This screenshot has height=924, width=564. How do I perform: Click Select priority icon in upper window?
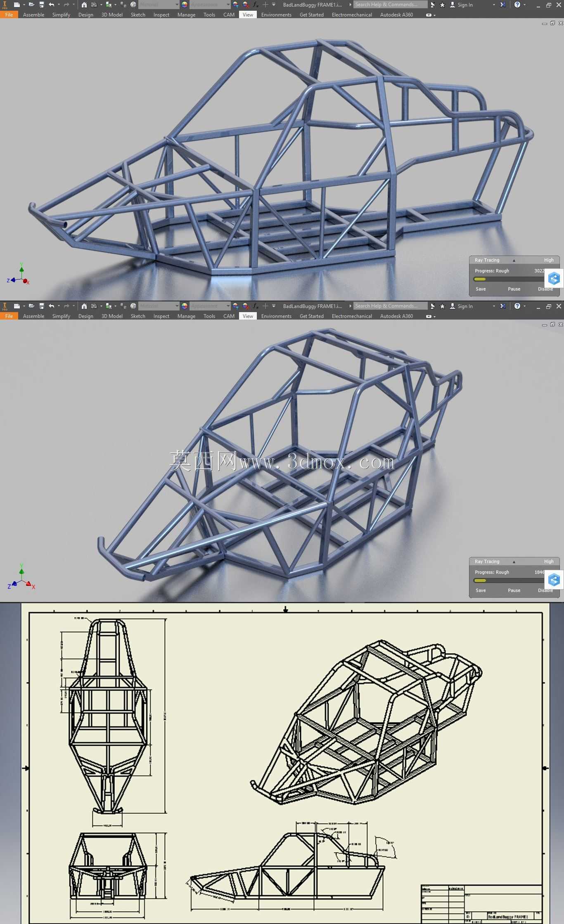[x=109, y=5]
